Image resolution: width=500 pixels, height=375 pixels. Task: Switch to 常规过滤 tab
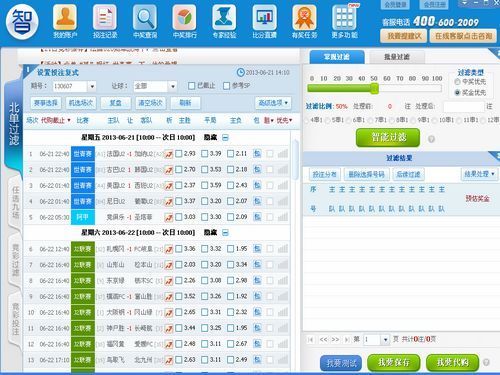coord(337,57)
